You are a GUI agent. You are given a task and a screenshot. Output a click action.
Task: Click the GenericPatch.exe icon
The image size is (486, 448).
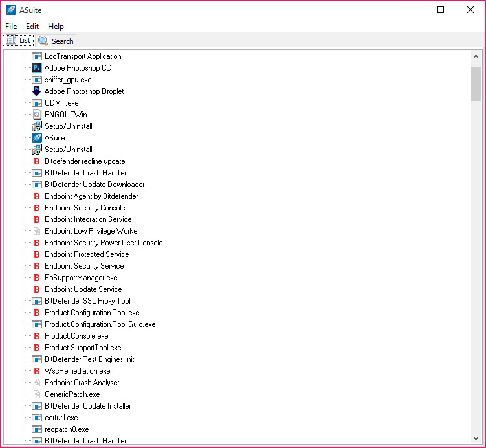click(x=37, y=394)
